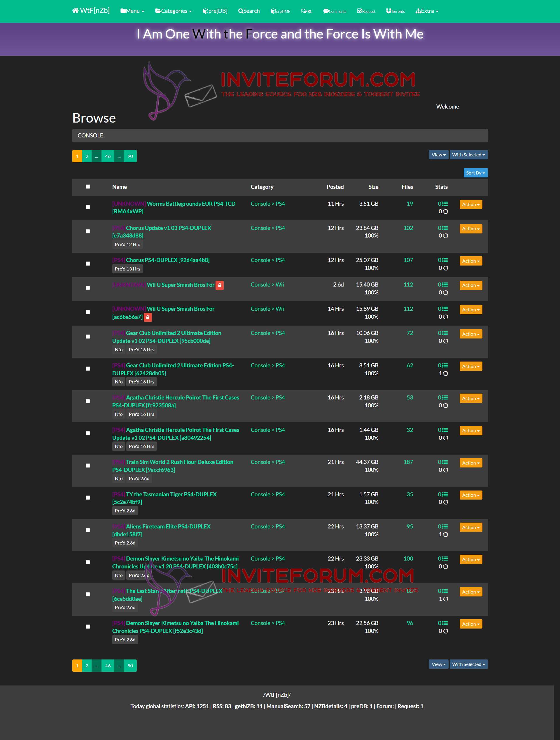This screenshot has width=560, height=740.
Task: Click the home icon beside WtF[nZb]
Action: (x=76, y=11)
